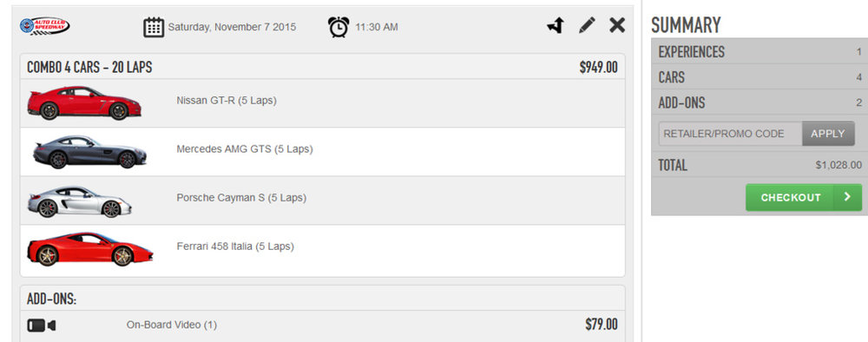Open the Experiences summary row
Viewport: 868px width, 342px height.
point(759,52)
